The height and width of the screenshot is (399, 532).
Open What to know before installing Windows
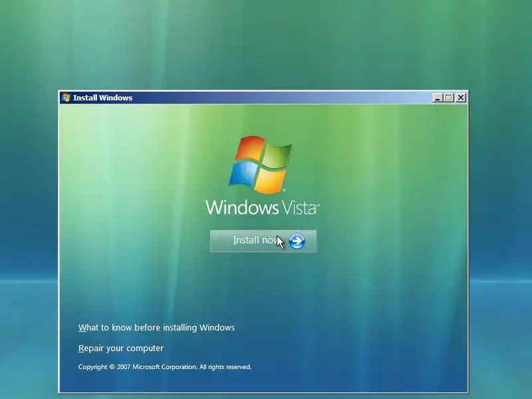click(x=156, y=328)
